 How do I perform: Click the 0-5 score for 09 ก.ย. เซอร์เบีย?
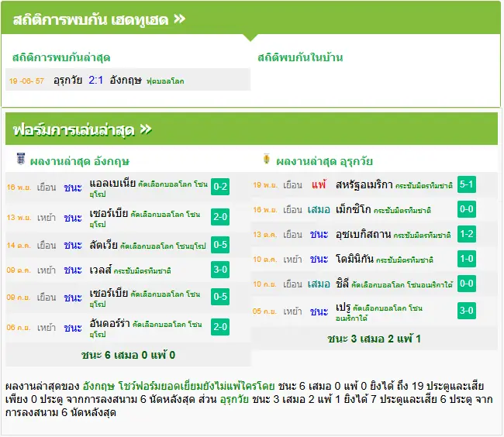(x=220, y=296)
